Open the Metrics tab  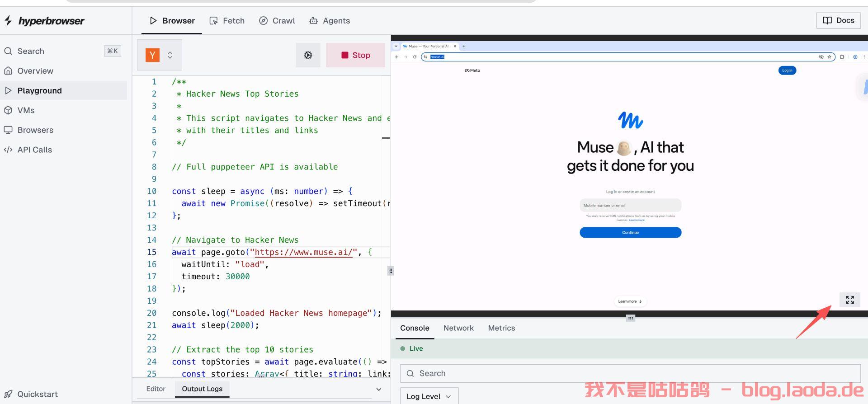click(501, 328)
